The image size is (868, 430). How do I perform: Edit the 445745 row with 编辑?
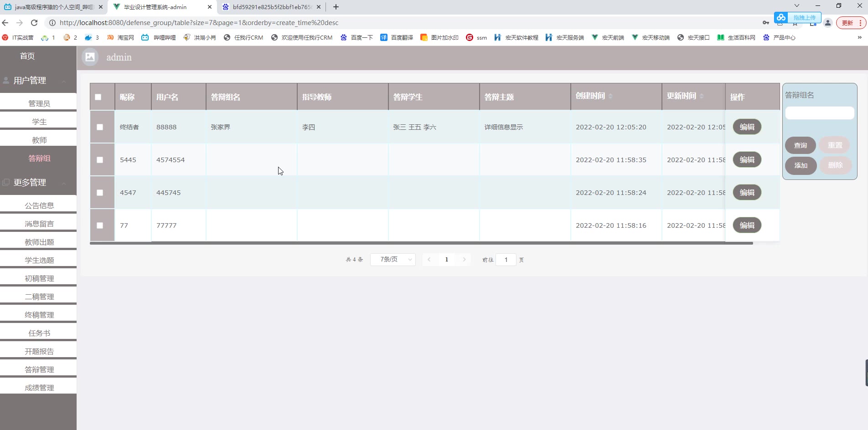pyautogui.click(x=747, y=193)
